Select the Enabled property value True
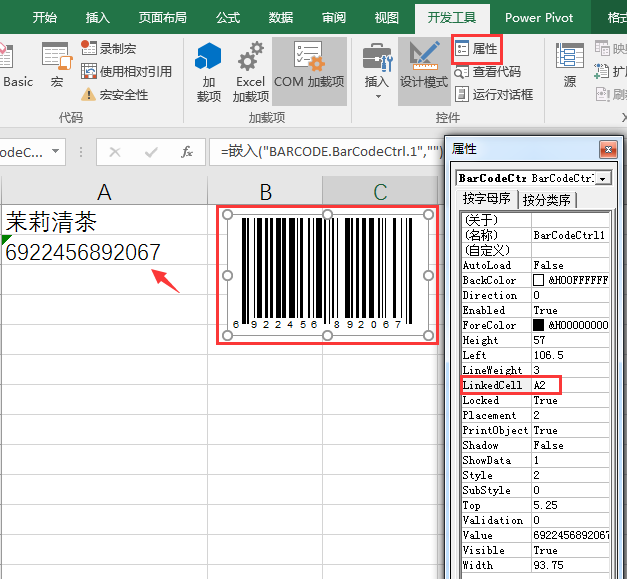Viewport: 627px width, 579px height. tap(570, 310)
